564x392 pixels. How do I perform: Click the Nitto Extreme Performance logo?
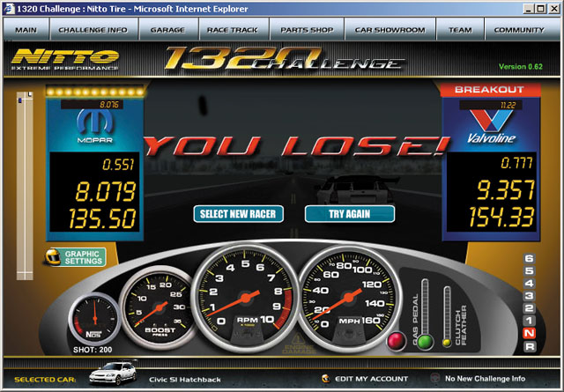pyautogui.click(x=64, y=60)
